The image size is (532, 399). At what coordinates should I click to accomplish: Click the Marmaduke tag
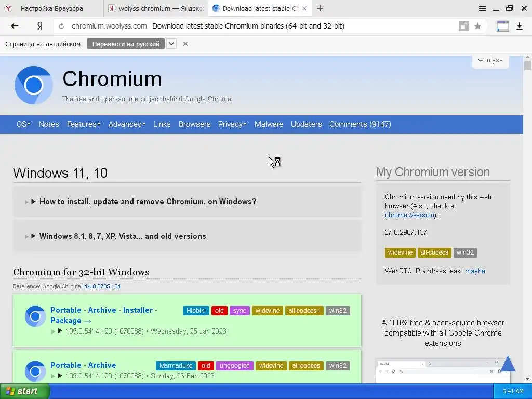tap(176, 365)
